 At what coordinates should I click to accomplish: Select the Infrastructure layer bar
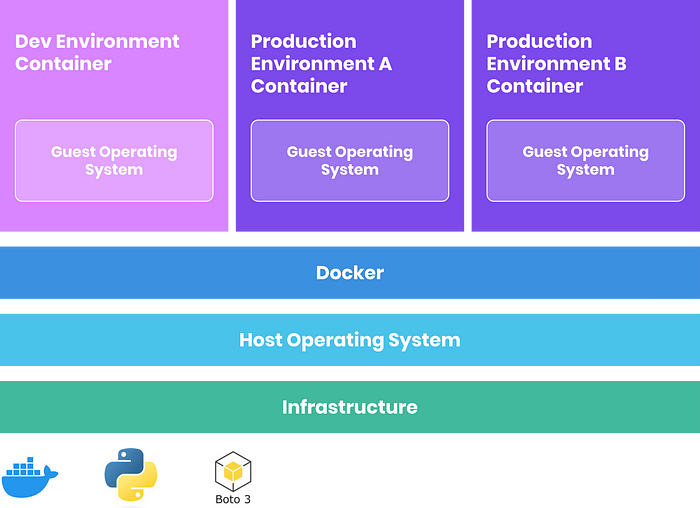click(x=350, y=407)
